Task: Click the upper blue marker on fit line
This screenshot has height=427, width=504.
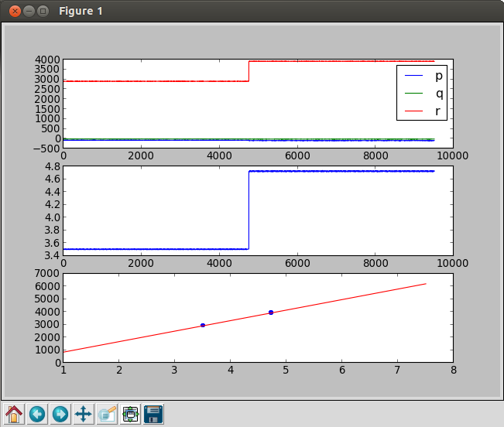Action: [x=271, y=313]
